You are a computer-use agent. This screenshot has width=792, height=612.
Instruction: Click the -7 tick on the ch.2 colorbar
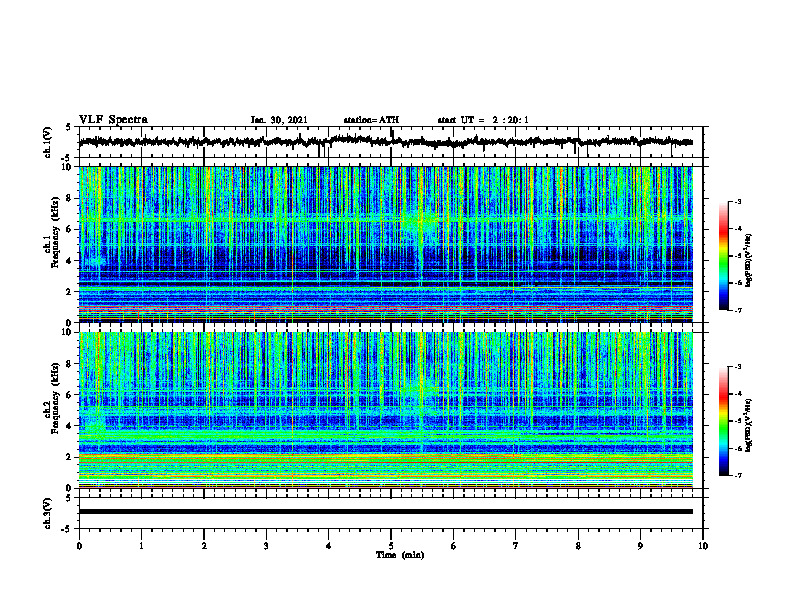(737, 475)
